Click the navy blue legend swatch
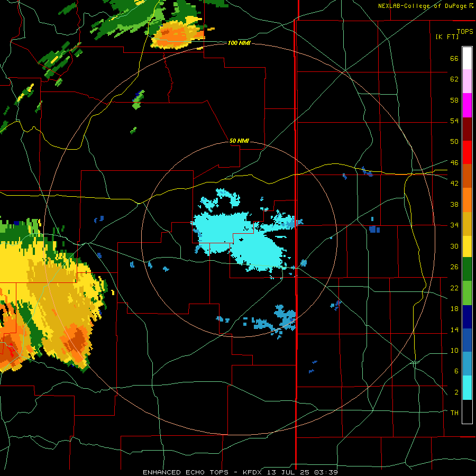 coord(467,317)
